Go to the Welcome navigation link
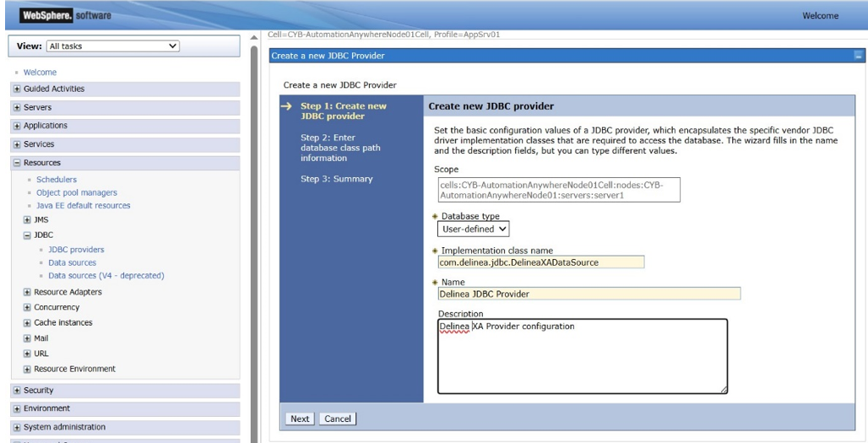This screenshot has height=443, width=868. pyautogui.click(x=40, y=73)
